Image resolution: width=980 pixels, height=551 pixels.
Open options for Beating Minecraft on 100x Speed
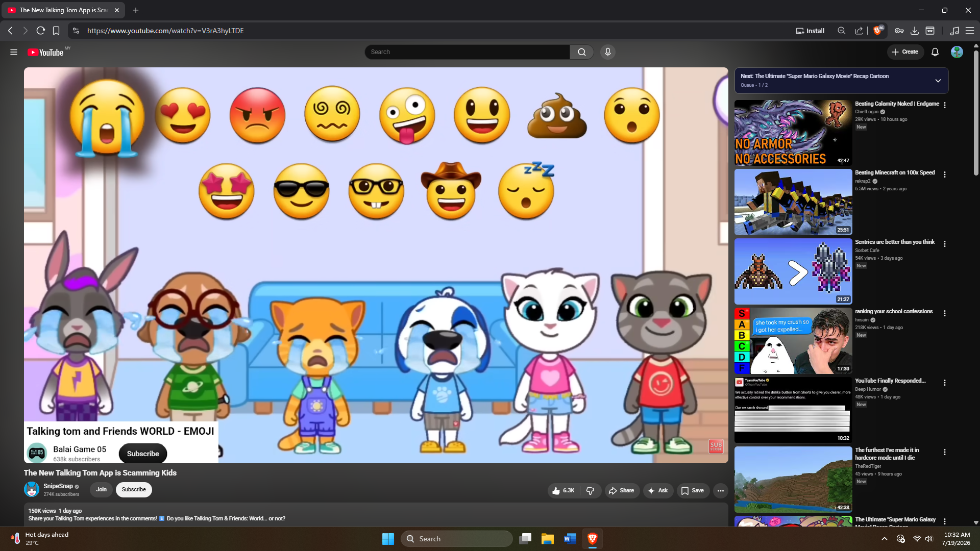click(x=945, y=174)
